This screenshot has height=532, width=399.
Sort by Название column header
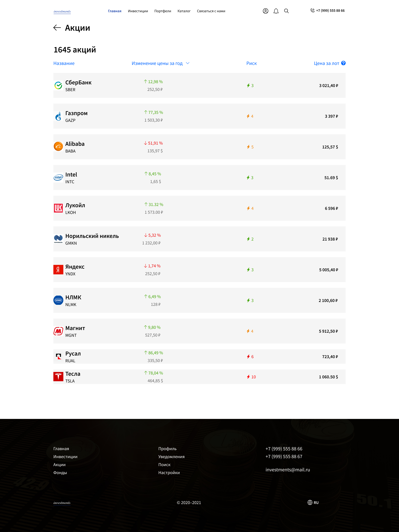(64, 63)
